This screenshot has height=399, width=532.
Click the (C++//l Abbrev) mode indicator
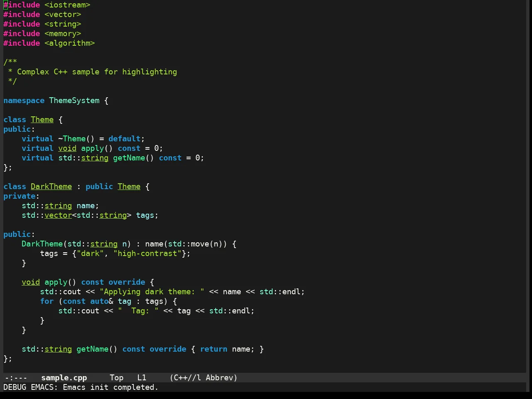click(x=204, y=378)
